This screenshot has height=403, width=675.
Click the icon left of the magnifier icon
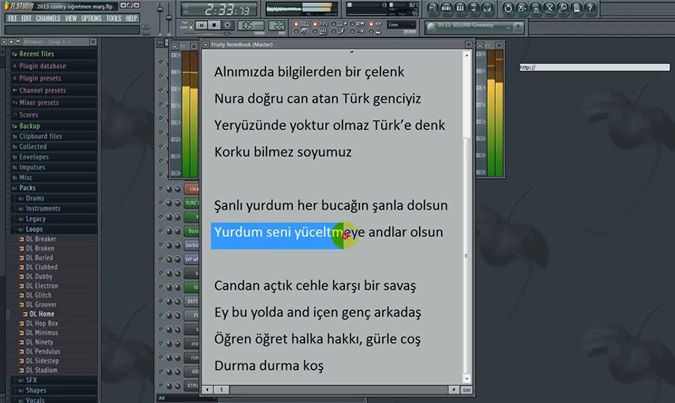549,8
